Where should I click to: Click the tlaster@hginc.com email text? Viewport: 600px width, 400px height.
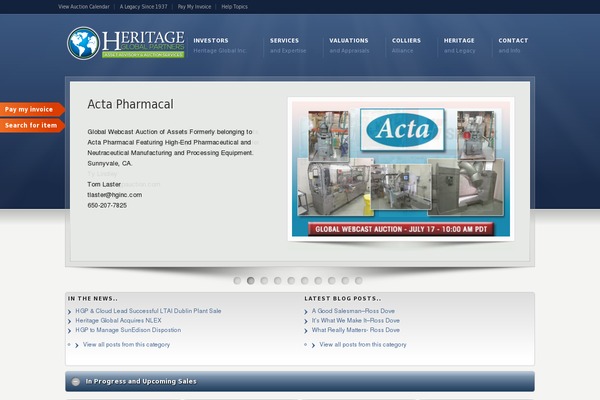pos(115,195)
